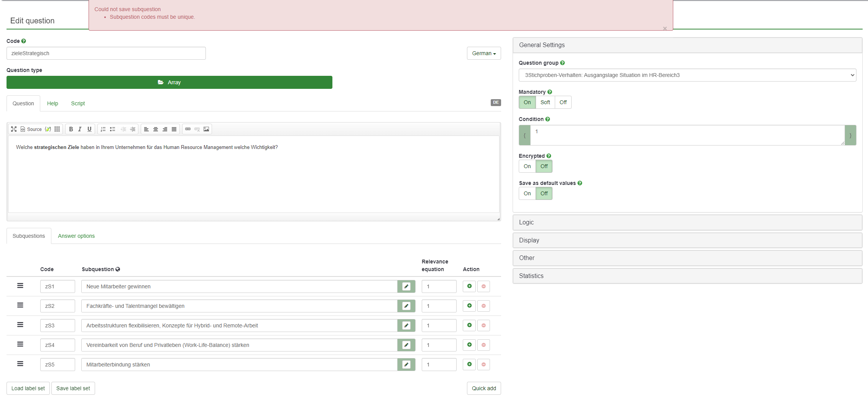Viewport: 868px width, 399px height.
Task: Maximize the editor with fullscreen icon
Action: (14, 129)
